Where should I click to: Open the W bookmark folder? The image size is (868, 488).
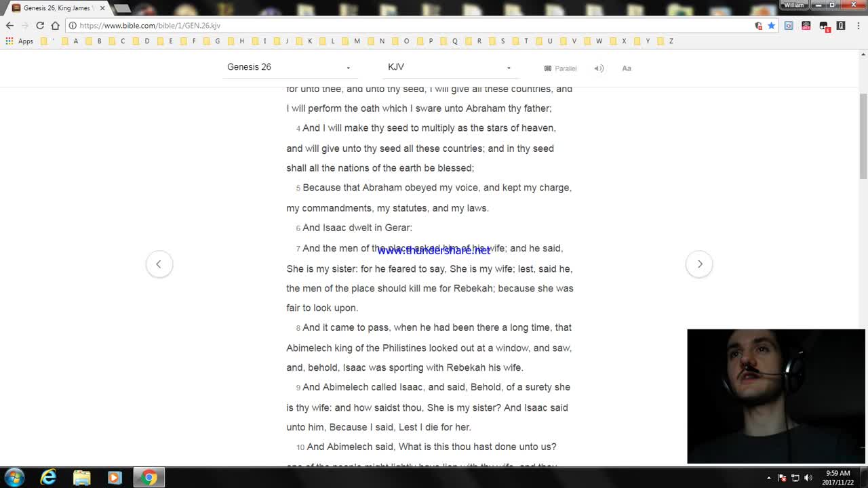coord(593,41)
